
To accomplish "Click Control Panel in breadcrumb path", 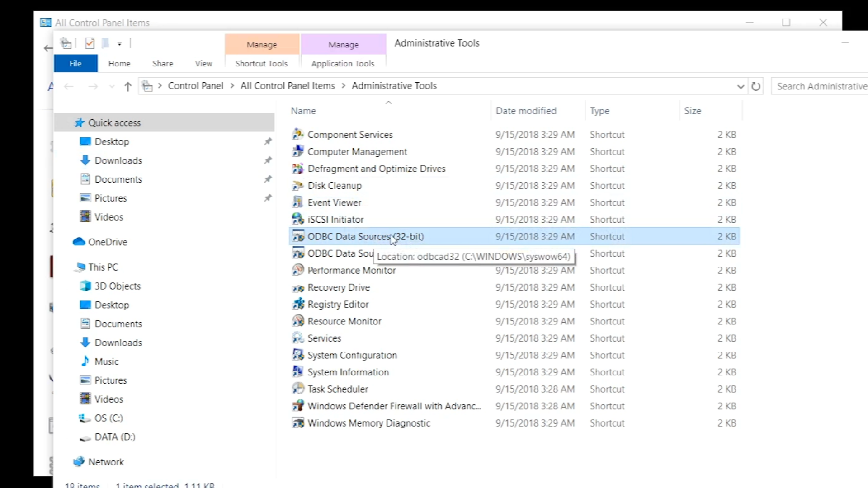I will click(195, 86).
